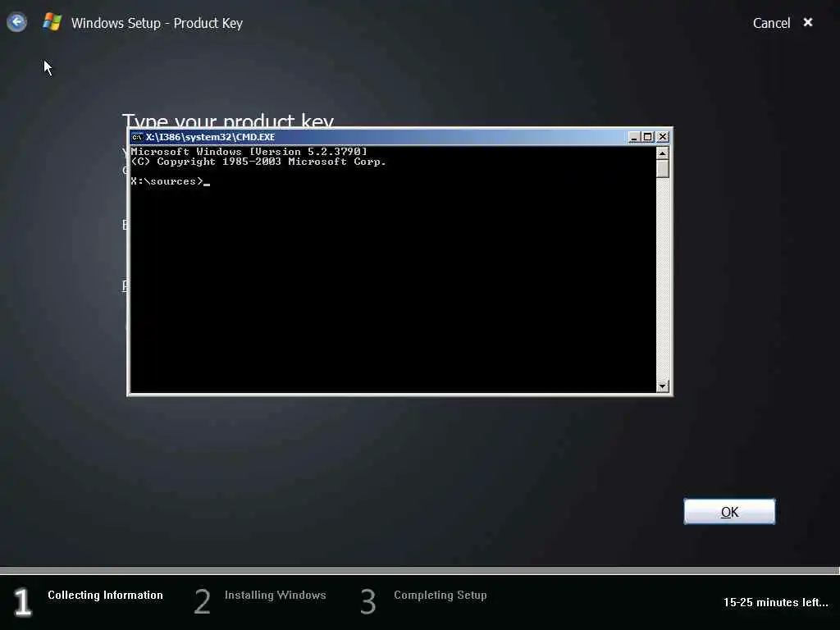Confirm with the OK button

[729, 512]
